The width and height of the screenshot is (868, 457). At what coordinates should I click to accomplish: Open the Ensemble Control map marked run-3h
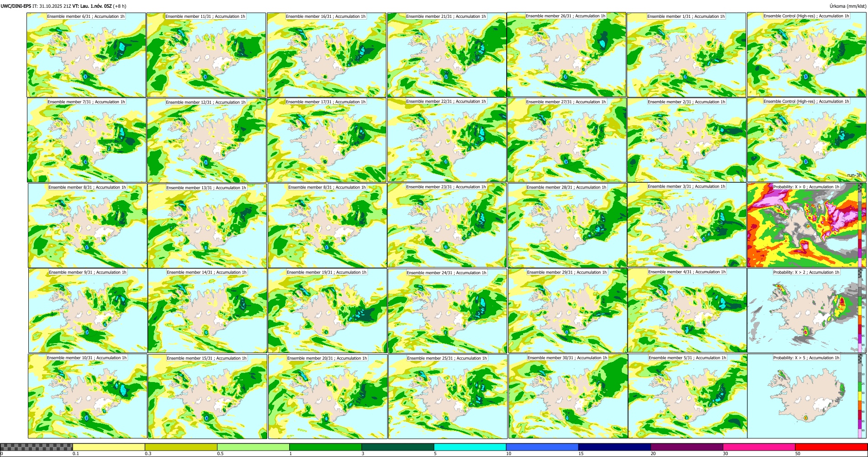point(806,139)
